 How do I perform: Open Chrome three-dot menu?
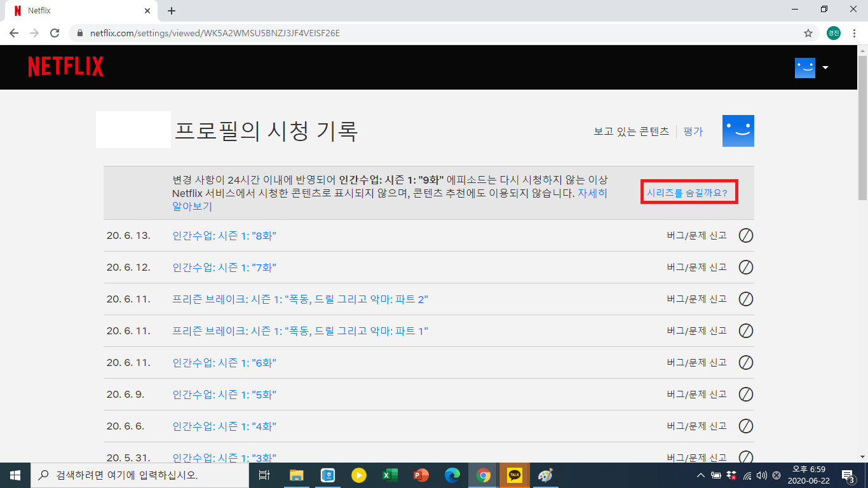coord(854,33)
